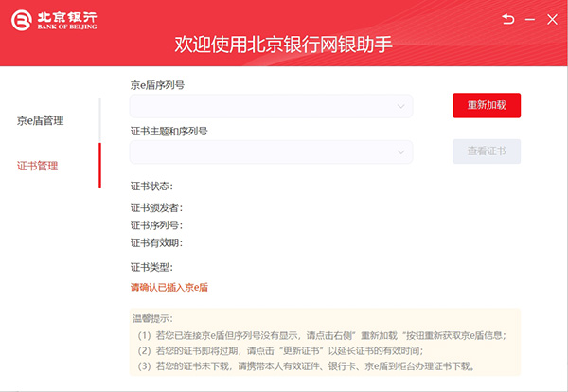Image resolution: width=568 pixels, height=392 pixels.
Task: Click inside the 京e盾序列号 combo box
Action: coord(271,106)
